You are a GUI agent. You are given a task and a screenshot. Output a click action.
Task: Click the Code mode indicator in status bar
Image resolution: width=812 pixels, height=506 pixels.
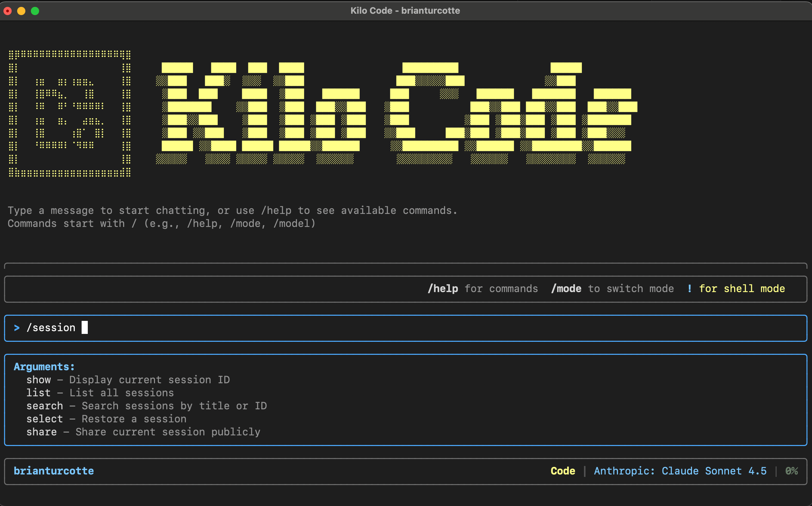563,471
